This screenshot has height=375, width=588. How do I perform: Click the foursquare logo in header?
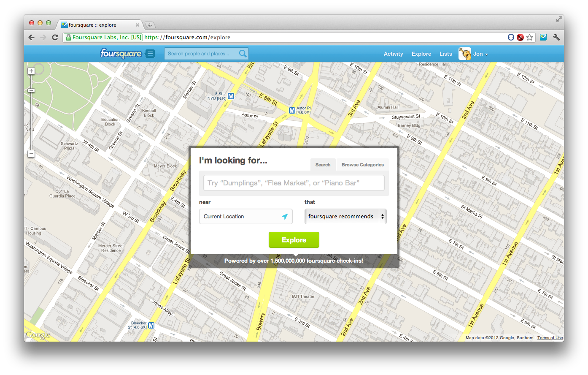[121, 54]
